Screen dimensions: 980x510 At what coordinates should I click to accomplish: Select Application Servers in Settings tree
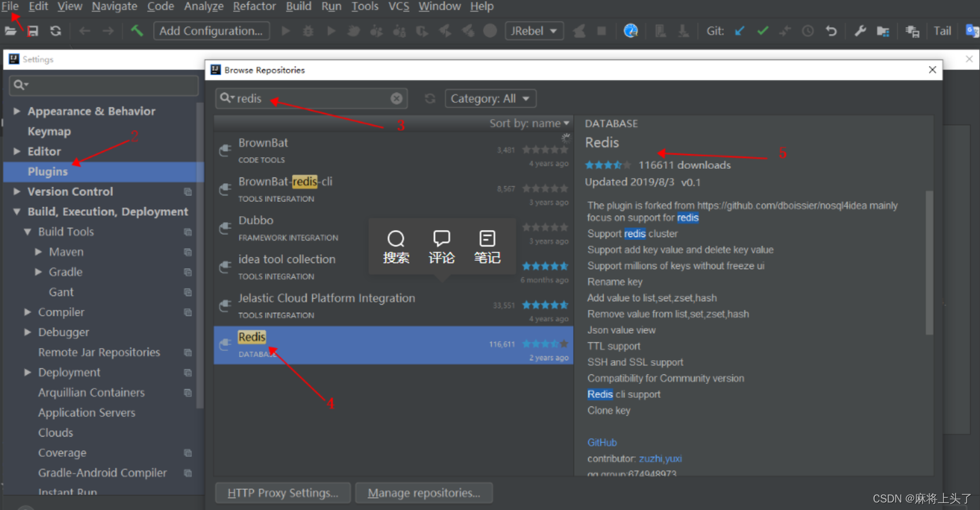(87, 413)
